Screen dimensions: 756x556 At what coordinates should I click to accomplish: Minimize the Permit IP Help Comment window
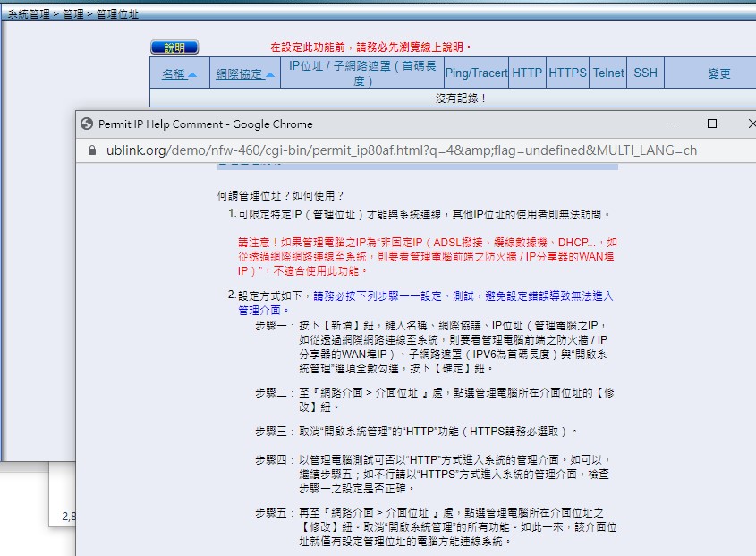668,124
